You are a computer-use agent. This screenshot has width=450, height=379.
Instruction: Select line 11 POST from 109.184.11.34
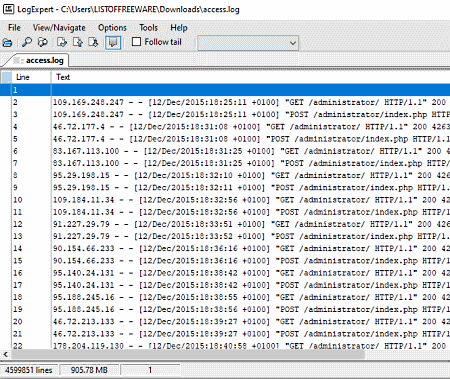225,212
